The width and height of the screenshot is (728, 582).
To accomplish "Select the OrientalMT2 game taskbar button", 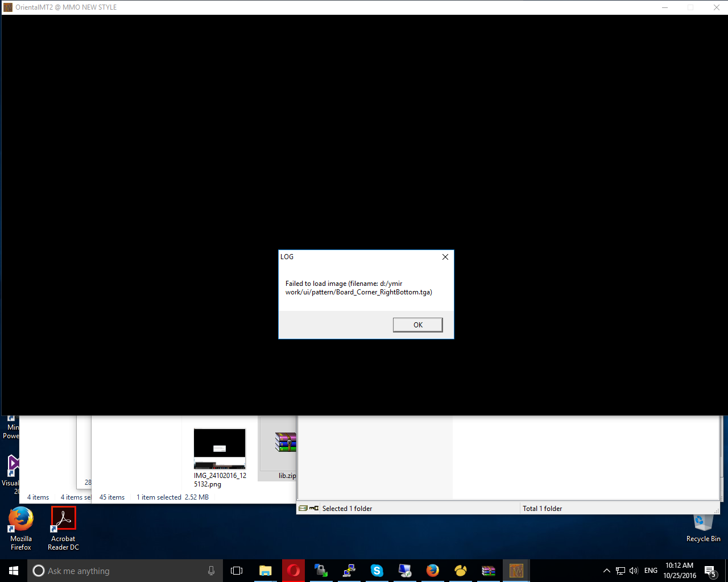I will click(516, 571).
